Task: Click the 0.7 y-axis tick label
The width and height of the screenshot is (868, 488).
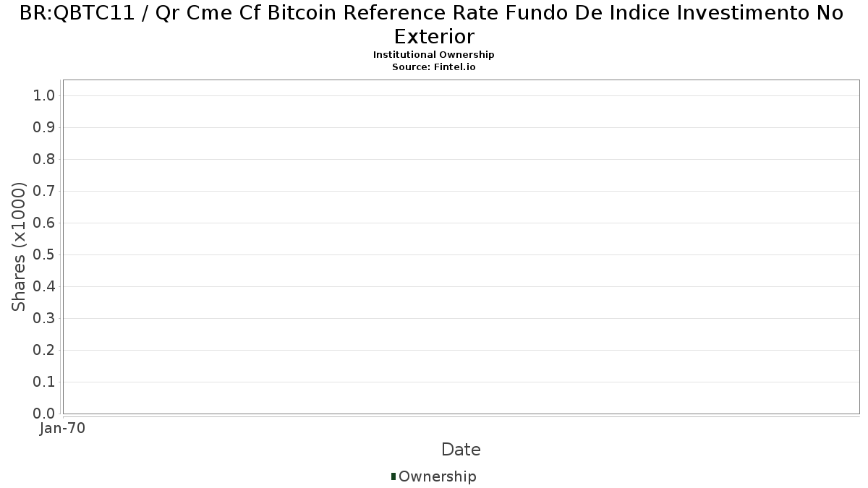Action: 44,192
